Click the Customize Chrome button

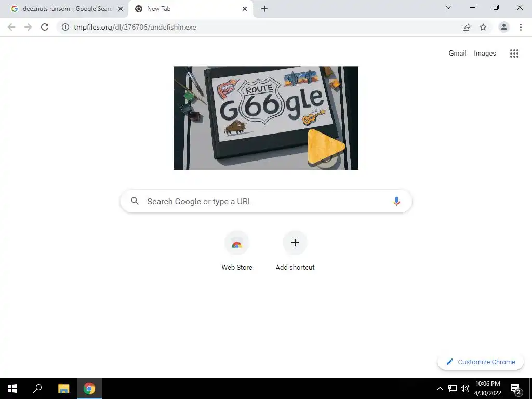tap(481, 362)
